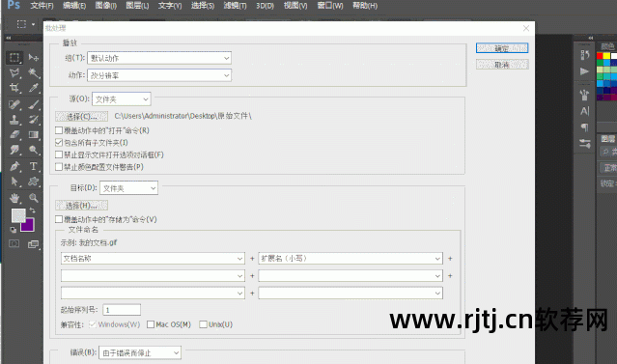This screenshot has width=617, height=364.
Task: Select the Path Selection tool
Action: pos(14,182)
